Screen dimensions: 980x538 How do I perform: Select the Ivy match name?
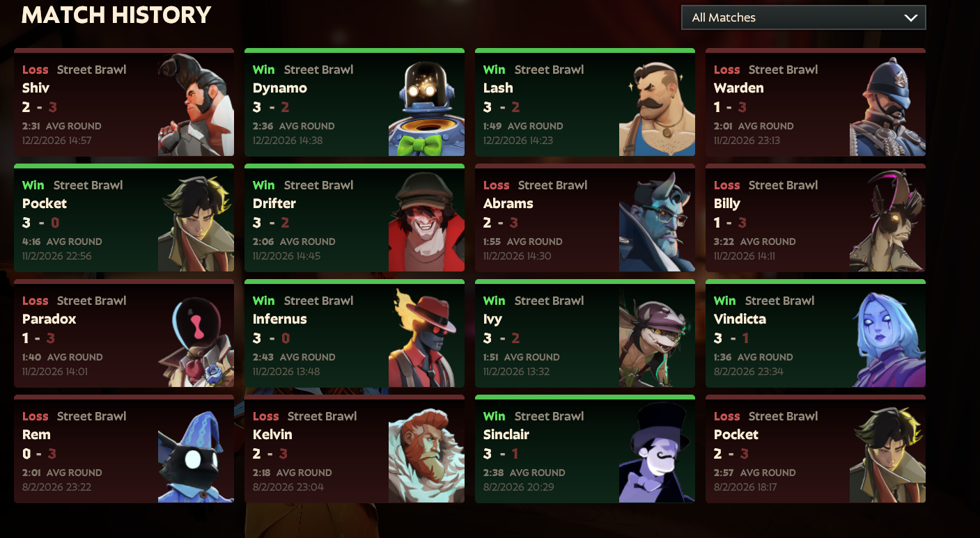pyautogui.click(x=492, y=319)
